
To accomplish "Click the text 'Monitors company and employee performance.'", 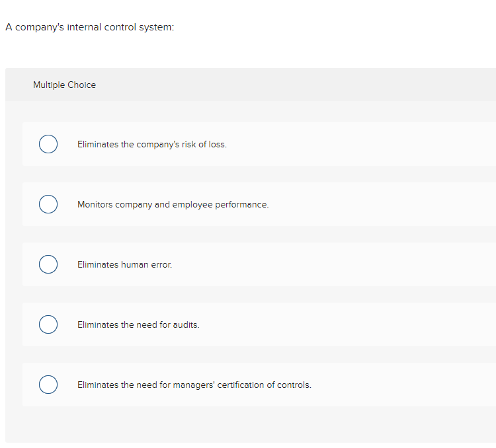I will click(173, 204).
